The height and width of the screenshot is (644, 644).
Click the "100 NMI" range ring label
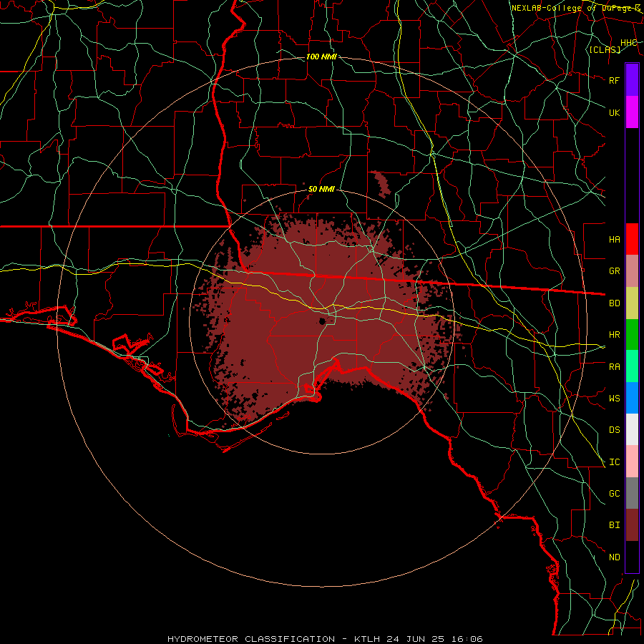click(321, 57)
